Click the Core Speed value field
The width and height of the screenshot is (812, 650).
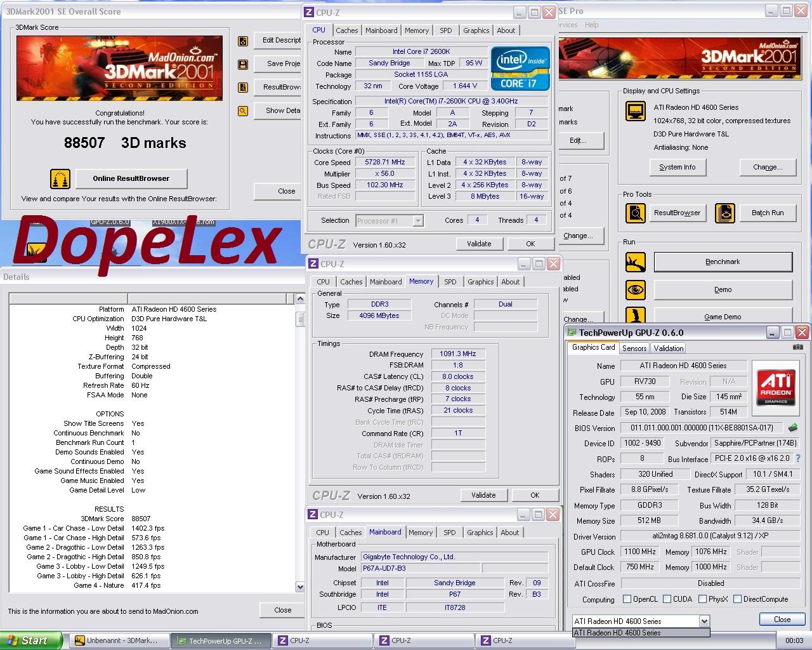[385, 162]
